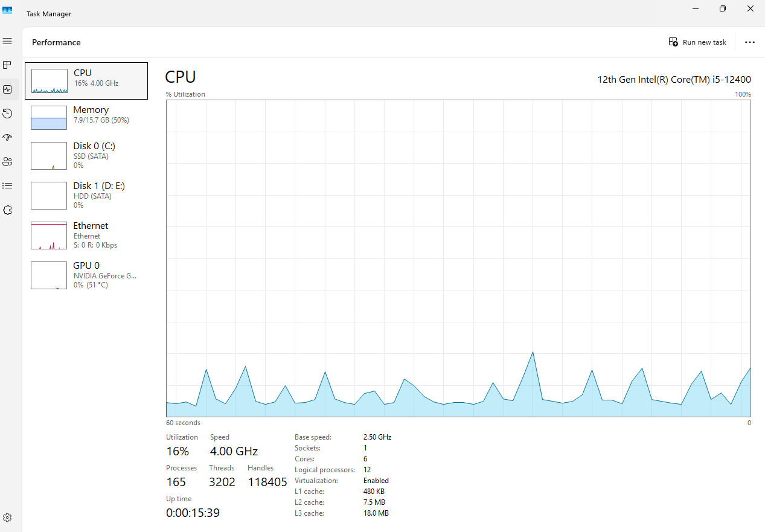Minimize the Task Manager window

pos(694,8)
